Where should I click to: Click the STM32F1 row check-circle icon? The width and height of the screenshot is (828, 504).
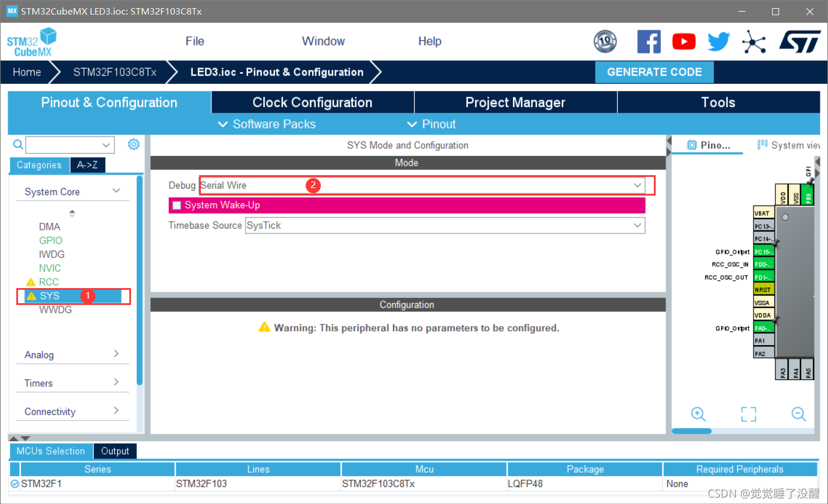click(x=15, y=484)
